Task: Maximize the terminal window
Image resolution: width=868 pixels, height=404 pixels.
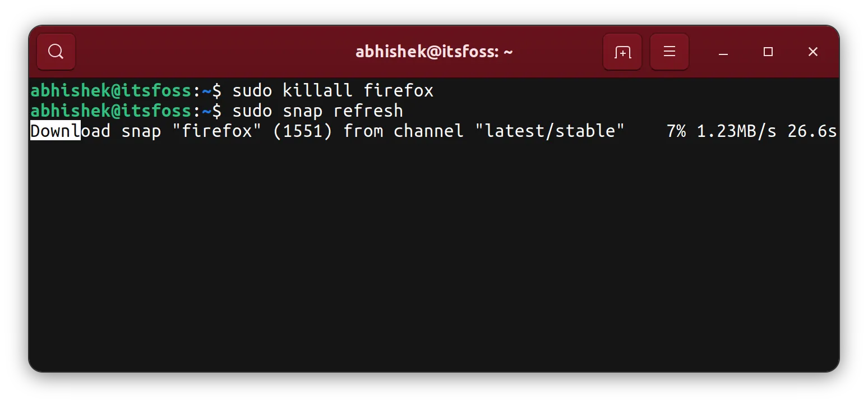Action: [768, 52]
